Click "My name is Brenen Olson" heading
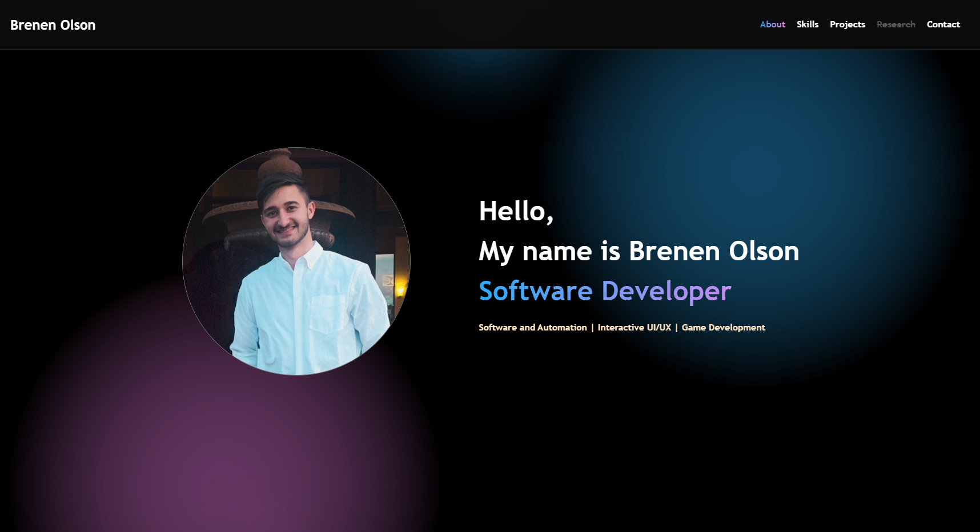 (639, 252)
